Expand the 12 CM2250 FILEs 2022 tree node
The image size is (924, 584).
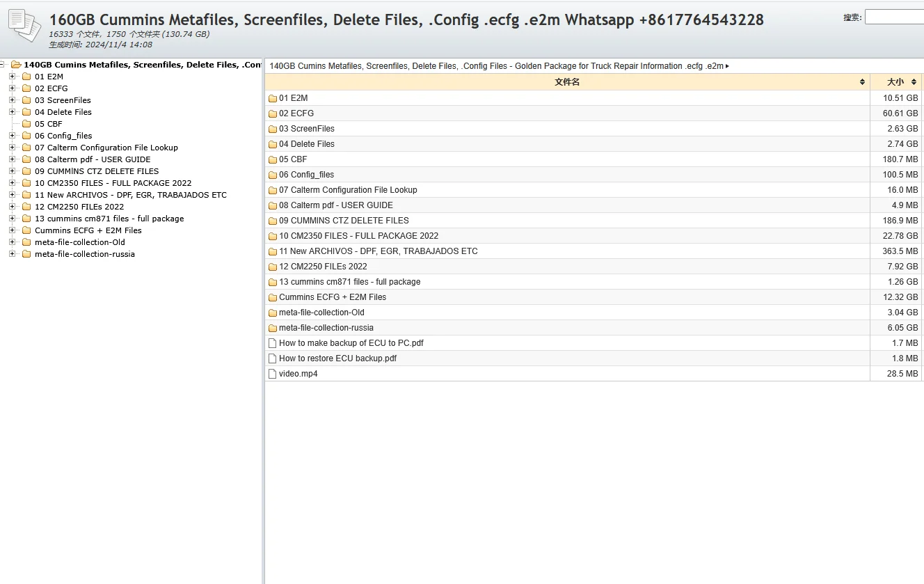[12, 207]
